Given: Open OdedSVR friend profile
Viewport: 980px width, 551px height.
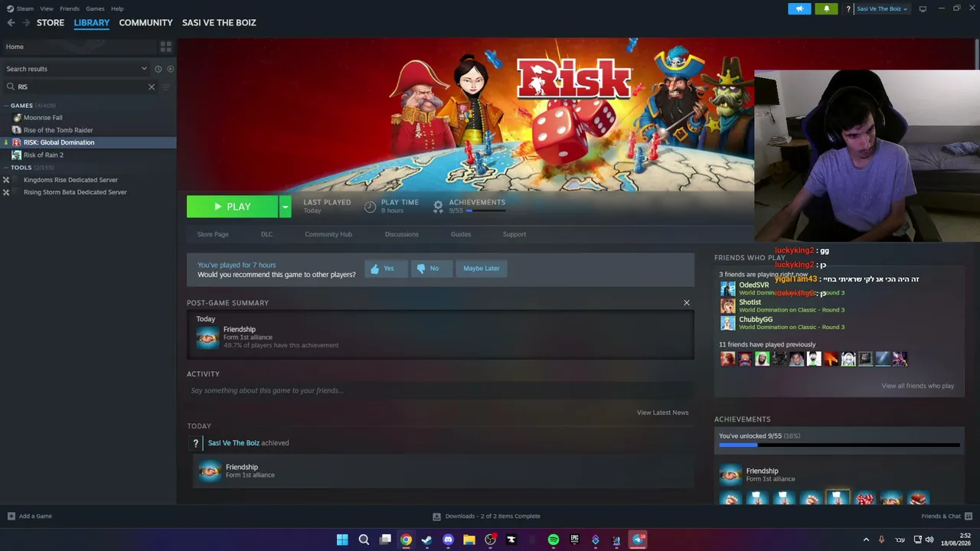Looking at the screenshot, I should (x=753, y=285).
